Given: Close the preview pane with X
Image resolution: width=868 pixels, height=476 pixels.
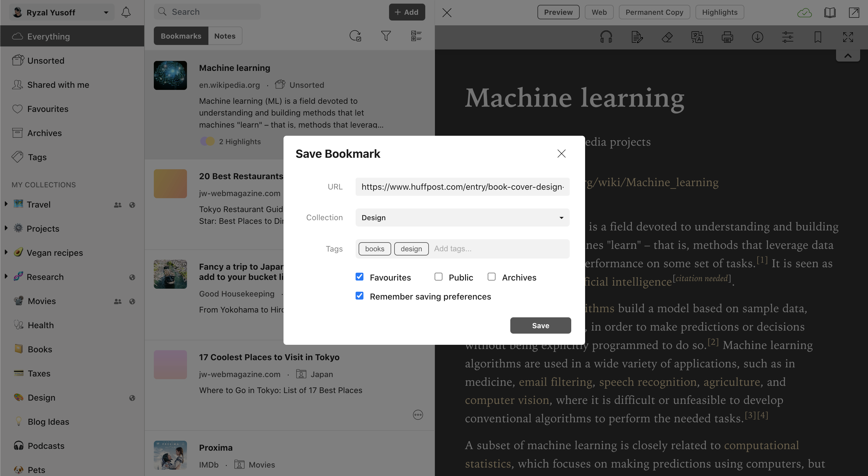Looking at the screenshot, I should [x=447, y=12].
